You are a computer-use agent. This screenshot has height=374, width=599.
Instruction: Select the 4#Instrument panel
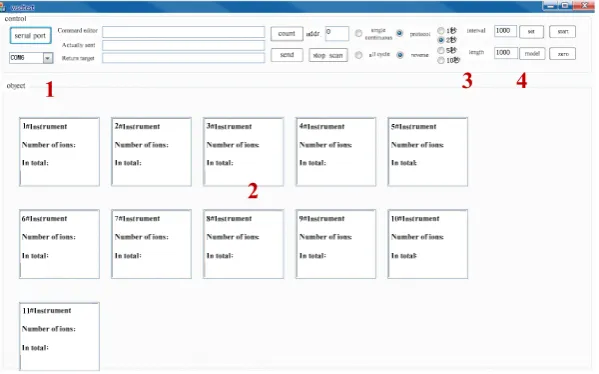point(336,152)
